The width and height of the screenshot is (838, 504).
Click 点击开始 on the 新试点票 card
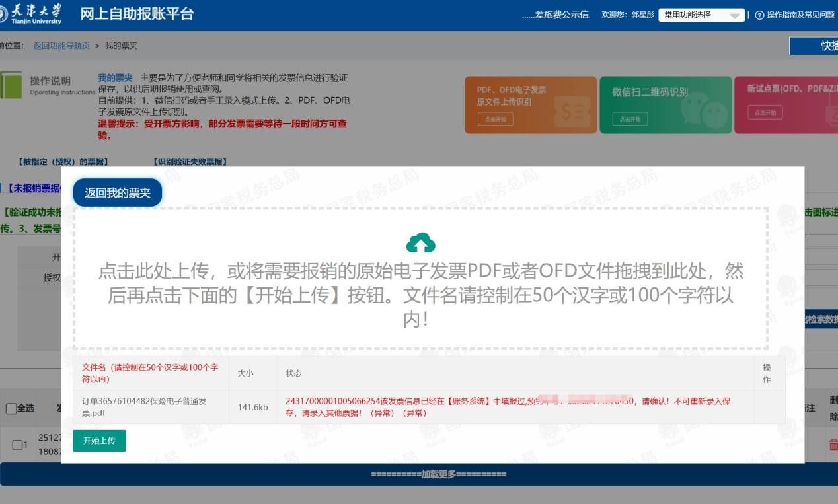point(765,113)
